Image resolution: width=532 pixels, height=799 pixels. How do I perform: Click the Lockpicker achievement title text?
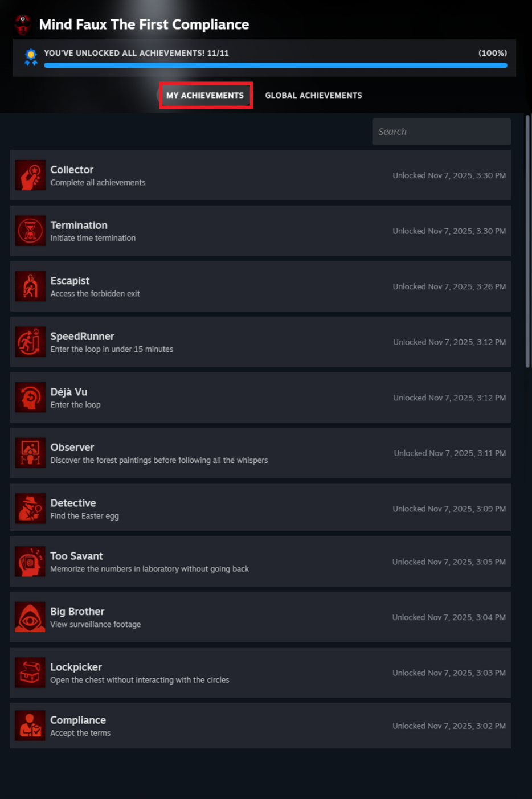click(76, 667)
